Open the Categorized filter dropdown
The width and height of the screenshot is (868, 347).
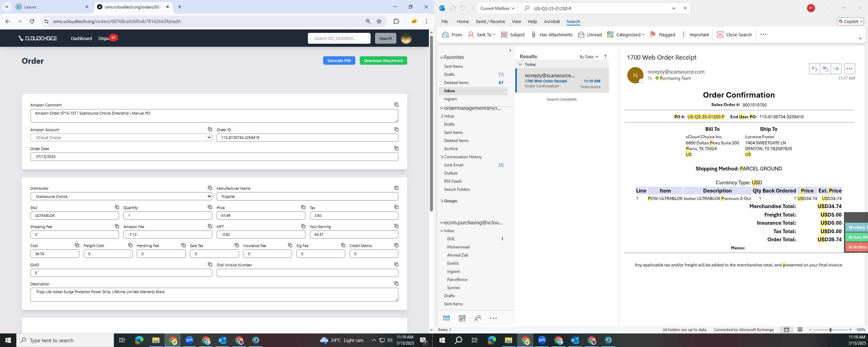[x=626, y=35]
